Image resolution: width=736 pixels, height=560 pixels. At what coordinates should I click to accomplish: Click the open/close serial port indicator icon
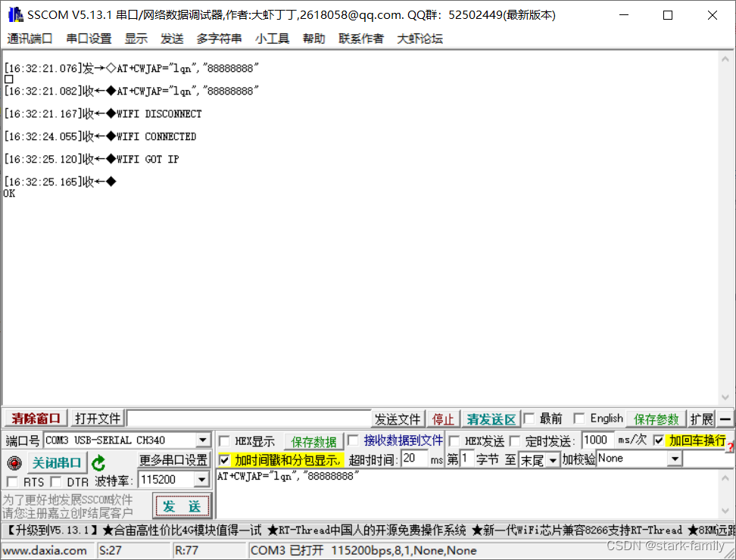point(14,462)
